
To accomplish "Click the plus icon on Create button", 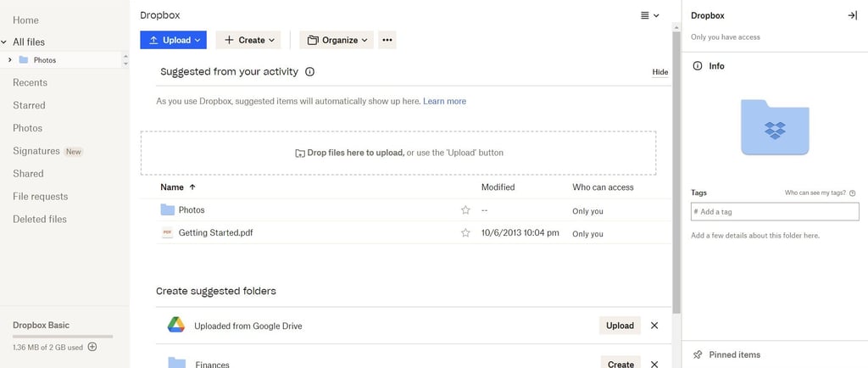I will (x=229, y=40).
